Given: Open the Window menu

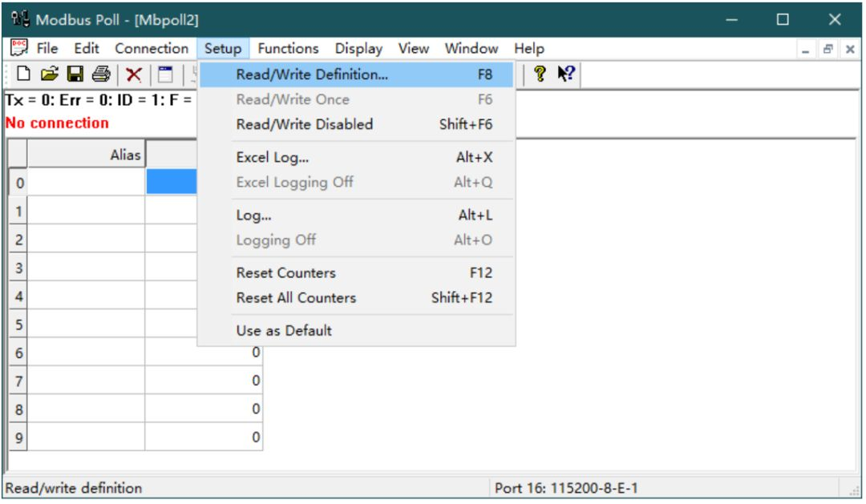Looking at the screenshot, I should [x=471, y=49].
